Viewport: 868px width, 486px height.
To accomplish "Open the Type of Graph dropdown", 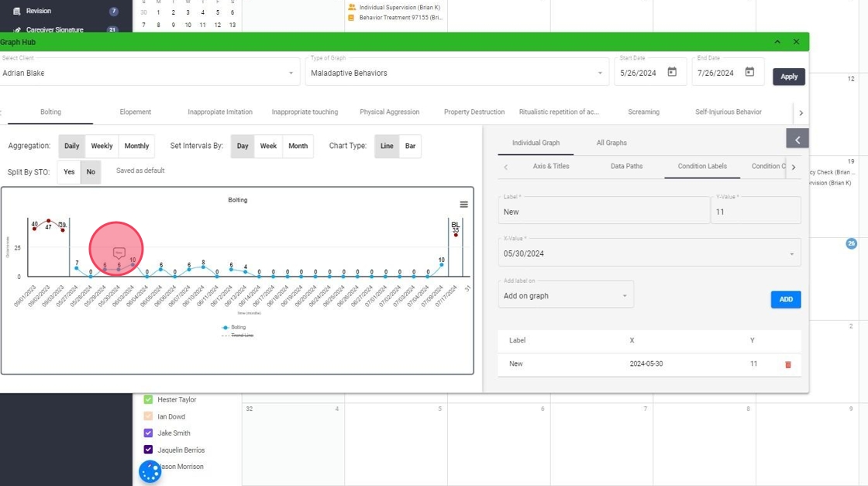I will [599, 74].
